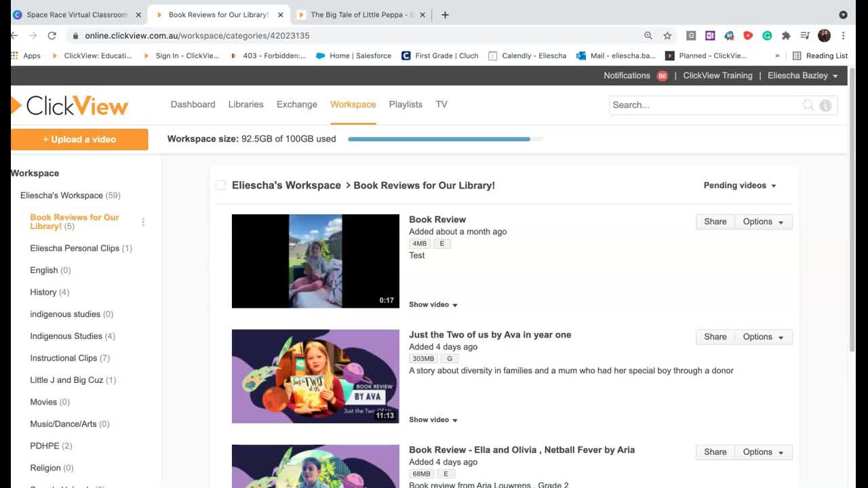Open the Chrome three-dot menu
This screenshot has height=488, width=868.
(843, 35)
